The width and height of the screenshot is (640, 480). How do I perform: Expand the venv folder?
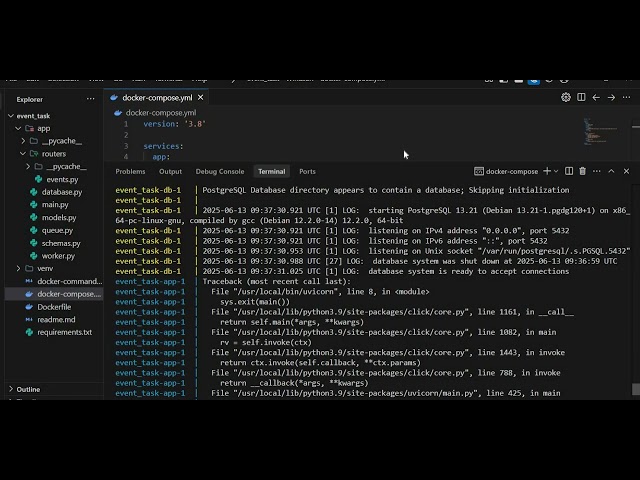18,269
